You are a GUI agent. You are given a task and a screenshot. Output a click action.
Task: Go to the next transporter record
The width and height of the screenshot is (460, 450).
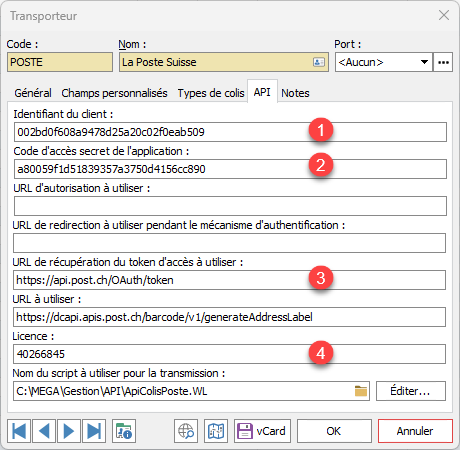pyautogui.click(x=69, y=431)
